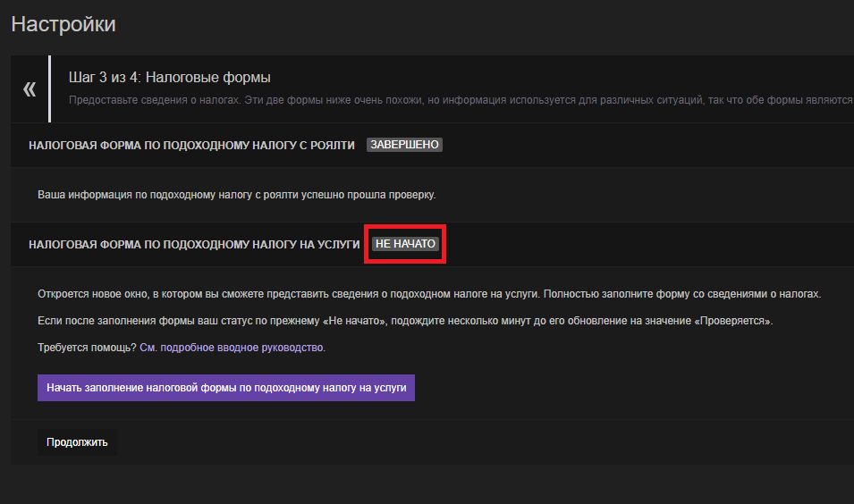The width and height of the screenshot is (854, 504).
Task: Click the НЕ НАЧАТО status badge
Action: pos(405,244)
